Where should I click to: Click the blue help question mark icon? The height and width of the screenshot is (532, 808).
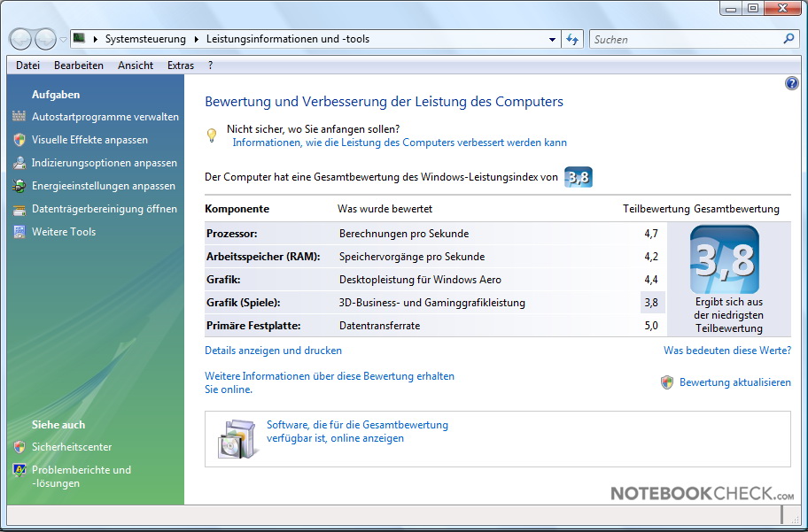coord(791,83)
